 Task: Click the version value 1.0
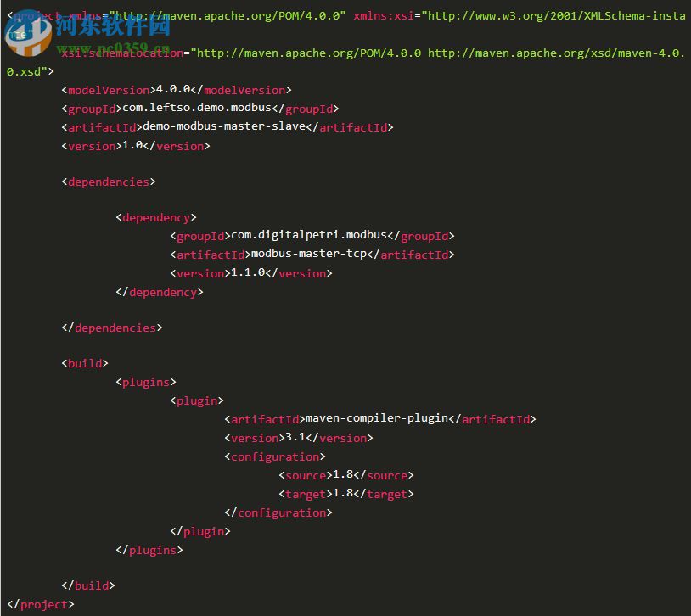[132, 145]
